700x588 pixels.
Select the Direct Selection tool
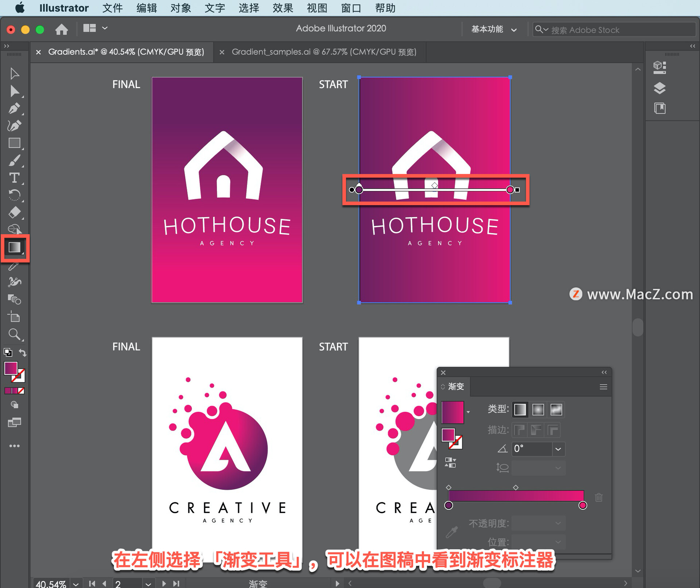[x=15, y=91]
